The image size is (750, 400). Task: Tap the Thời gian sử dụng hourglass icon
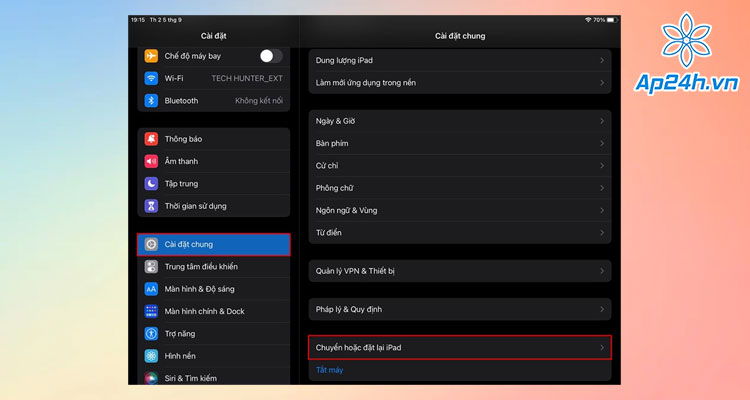pyautogui.click(x=151, y=206)
